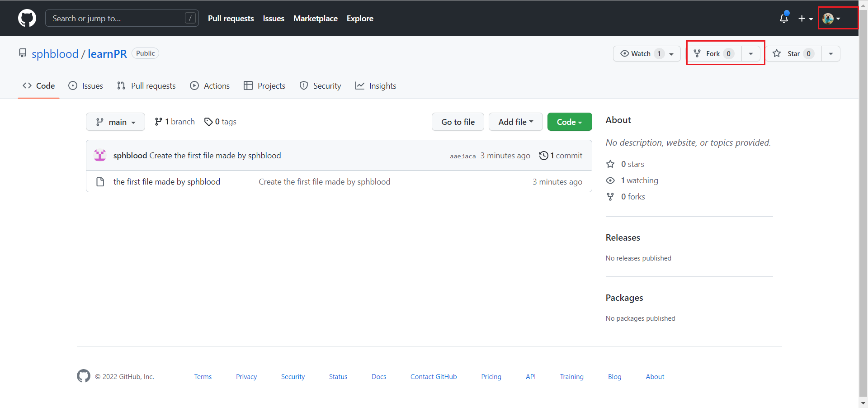Open footer Training link

(x=572, y=377)
